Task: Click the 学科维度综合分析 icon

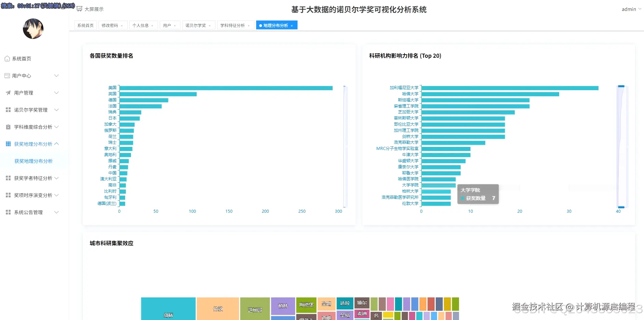Action: 8,127
